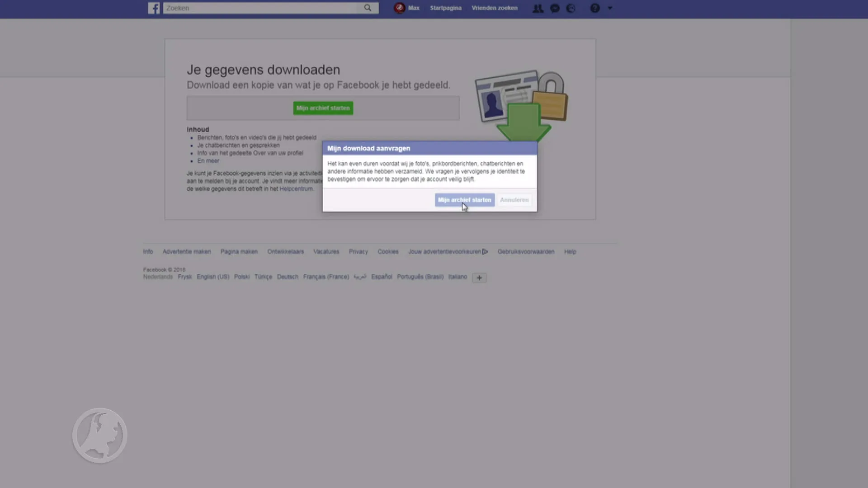
Task: Click Annuleren to cancel the download
Action: pos(514,200)
